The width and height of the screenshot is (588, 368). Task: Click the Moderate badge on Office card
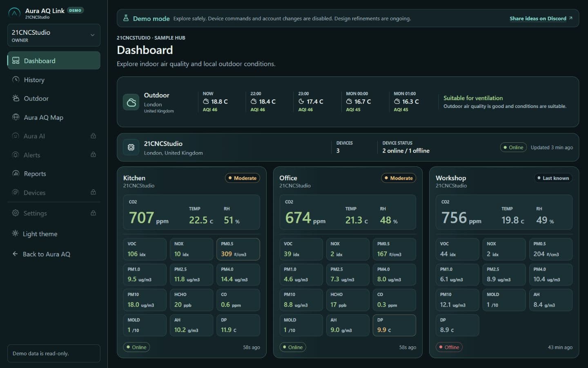tap(399, 178)
